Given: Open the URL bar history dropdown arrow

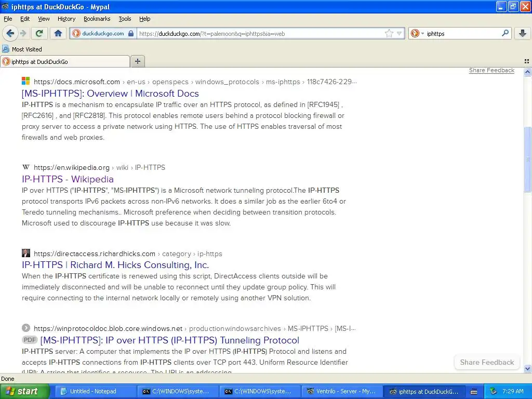Looking at the screenshot, I should point(400,33).
